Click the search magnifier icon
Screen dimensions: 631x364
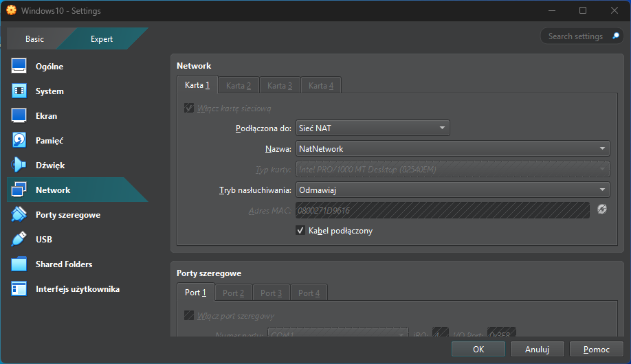click(x=616, y=36)
